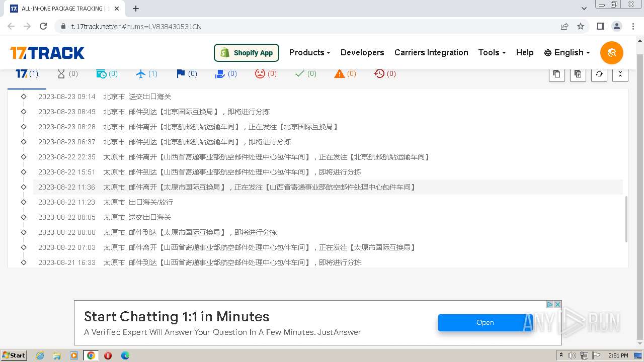Open the Windows Start menu
The image size is (644, 362).
coord(14,355)
